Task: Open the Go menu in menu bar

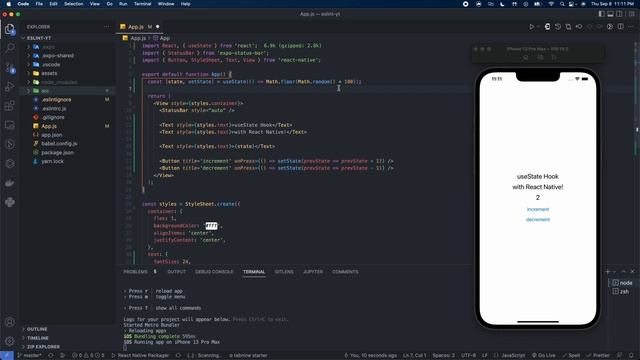Action: point(109,4)
